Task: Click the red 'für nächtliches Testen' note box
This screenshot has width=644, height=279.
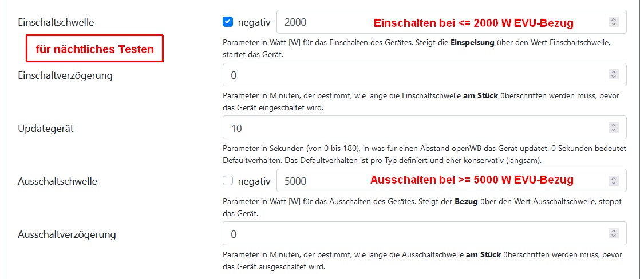Action: point(94,49)
